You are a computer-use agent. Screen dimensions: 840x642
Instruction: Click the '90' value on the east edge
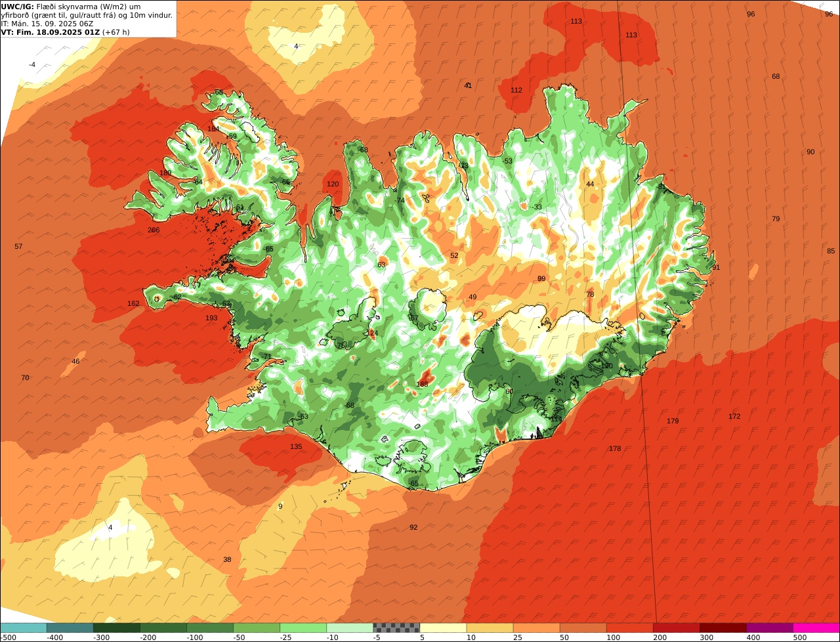coord(810,152)
